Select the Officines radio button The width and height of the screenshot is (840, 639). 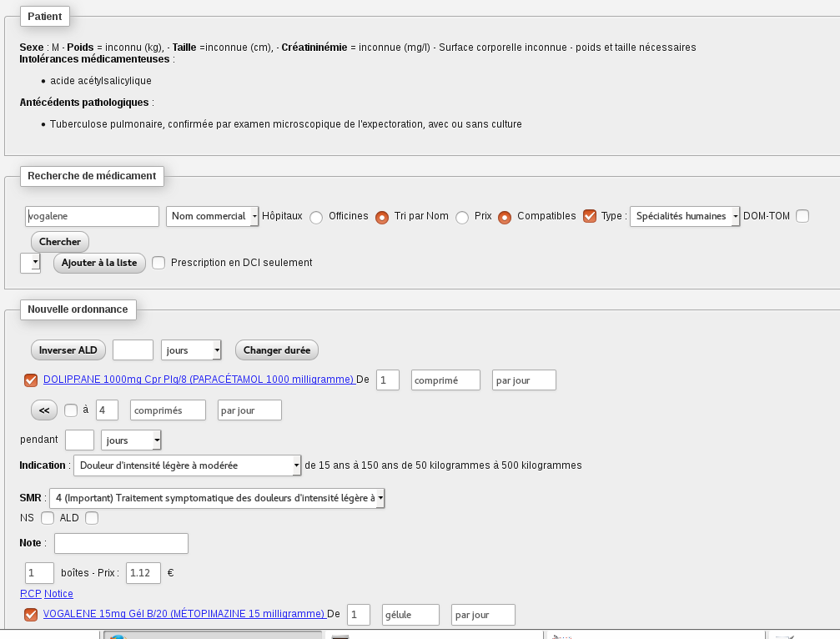coord(315,216)
